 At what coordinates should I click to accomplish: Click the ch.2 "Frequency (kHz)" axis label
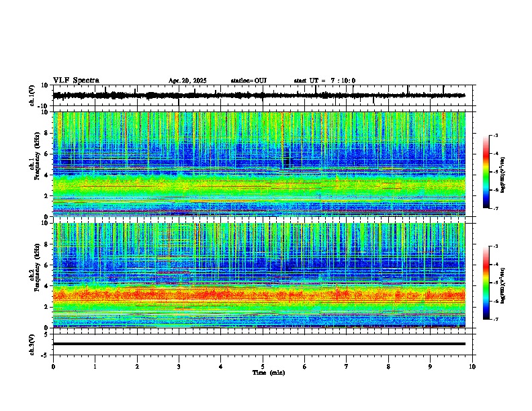tap(38, 267)
